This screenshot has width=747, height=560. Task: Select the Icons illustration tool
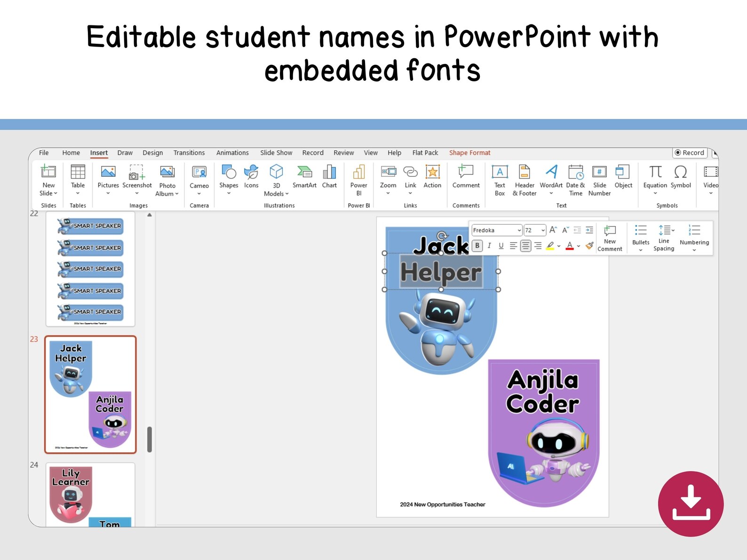[251, 177]
